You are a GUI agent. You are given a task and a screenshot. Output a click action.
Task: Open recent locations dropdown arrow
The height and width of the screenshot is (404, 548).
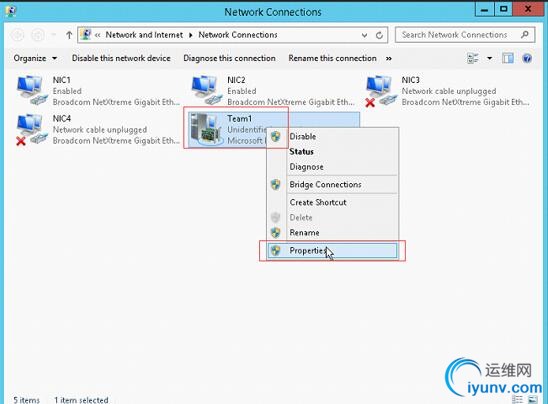53,35
